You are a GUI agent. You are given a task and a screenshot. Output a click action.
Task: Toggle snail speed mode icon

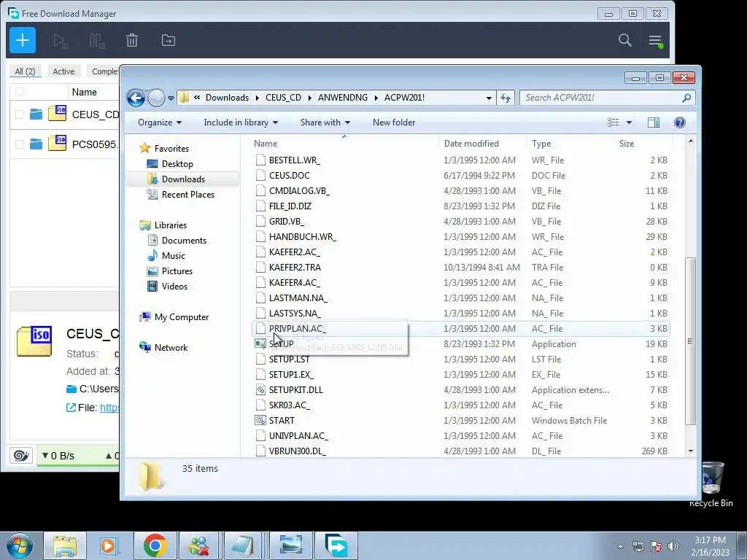pos(21,456)
